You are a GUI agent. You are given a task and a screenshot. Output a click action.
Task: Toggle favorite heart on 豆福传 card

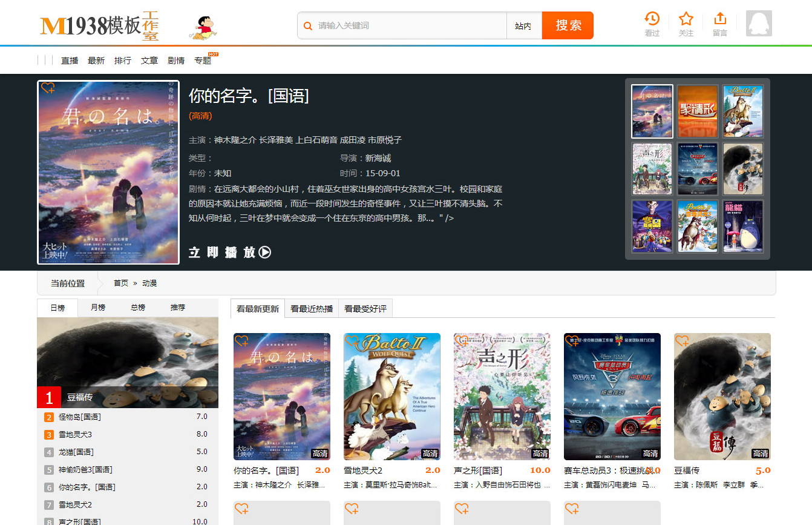(682, 341)
